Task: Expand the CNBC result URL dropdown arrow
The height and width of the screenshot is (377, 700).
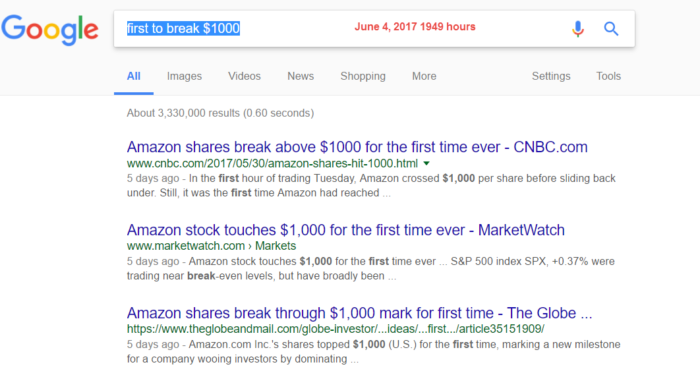Action: 426,163
